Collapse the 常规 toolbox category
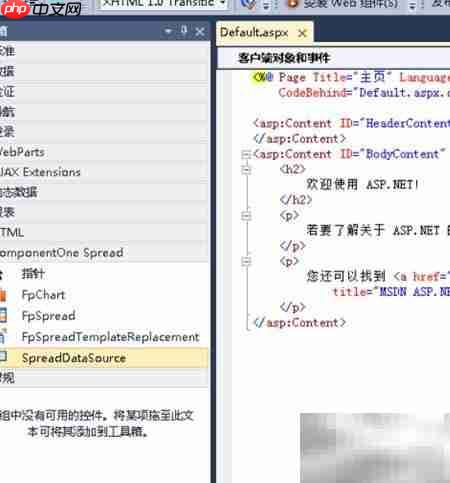 [104, 378]
